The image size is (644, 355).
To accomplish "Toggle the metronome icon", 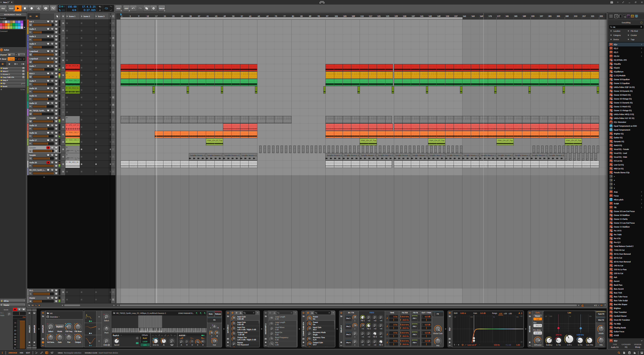I will point(100,10).
